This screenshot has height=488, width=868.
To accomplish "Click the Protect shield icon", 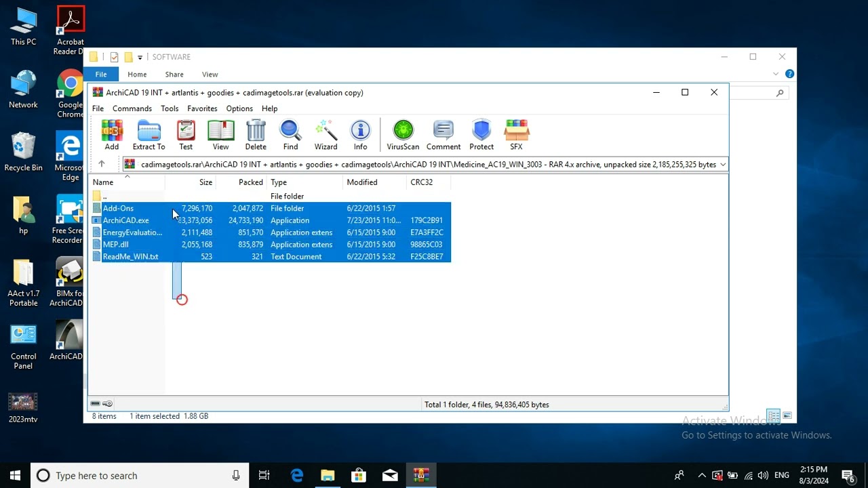I will (481, 135).
